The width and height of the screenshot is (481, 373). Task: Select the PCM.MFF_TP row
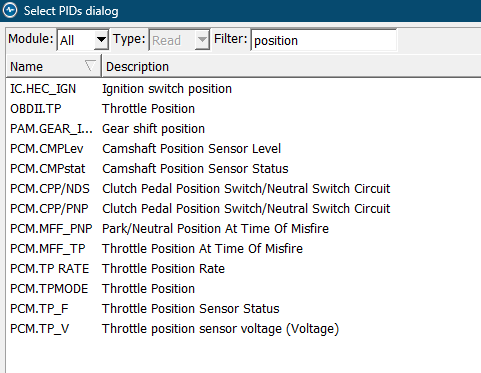tap(243, 249)
